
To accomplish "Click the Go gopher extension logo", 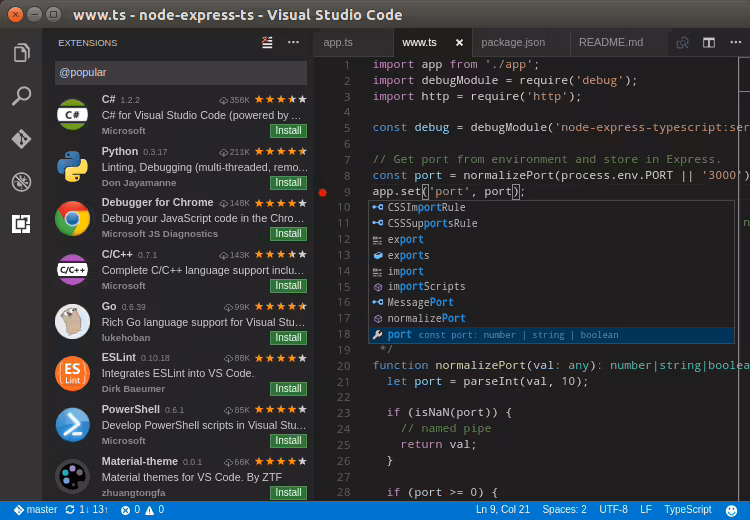I will [72, 321].
